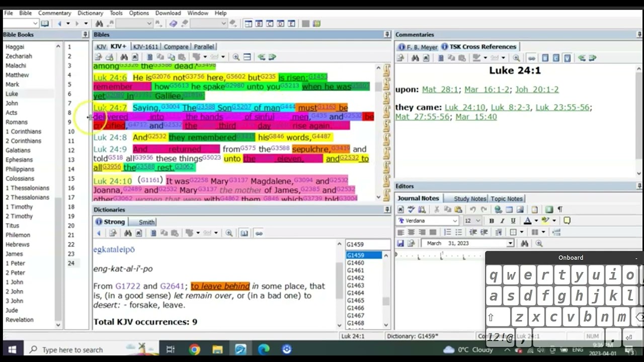Follow the Luk 24:10 cross reference link
644x362 pixels.
pyautogui.click(x=465, y=107)
